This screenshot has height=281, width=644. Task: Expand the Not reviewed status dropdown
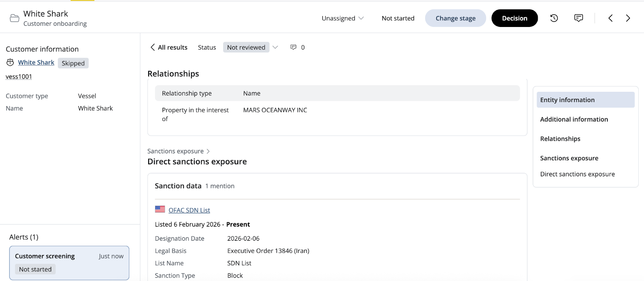click(x=275, y=48)
